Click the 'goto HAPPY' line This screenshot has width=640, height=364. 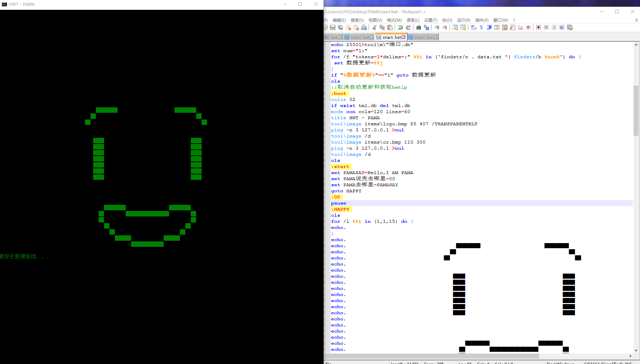tap(346, 191)
